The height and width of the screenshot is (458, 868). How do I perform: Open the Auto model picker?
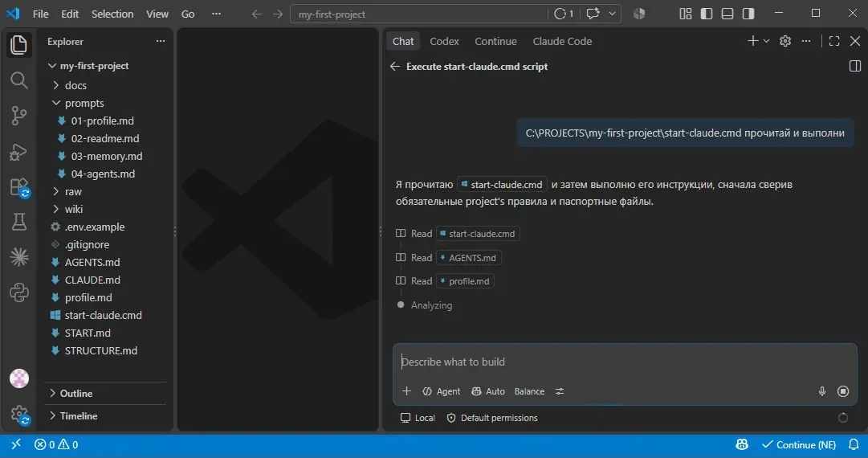click(487, 391)
